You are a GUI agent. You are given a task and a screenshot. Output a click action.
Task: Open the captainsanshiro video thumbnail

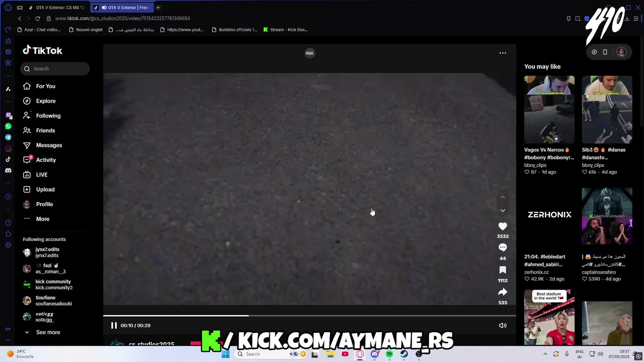click(607, 217)
